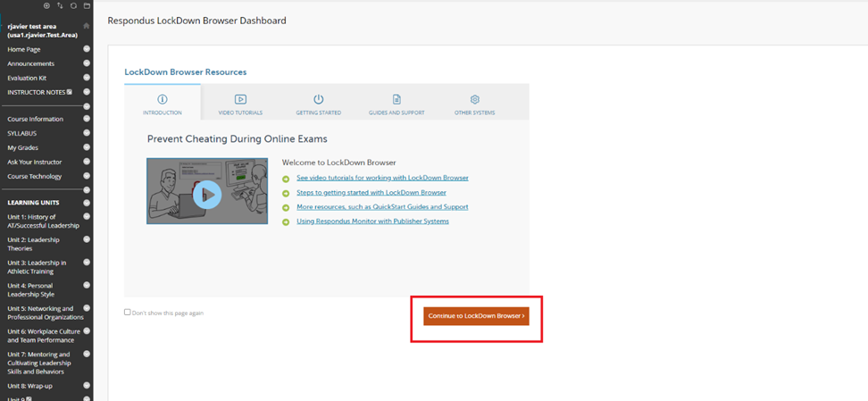This screenshot has height=401, width=868.
Task: Click the Continue to LockDown Browser button
Action: tap(476, 315)
